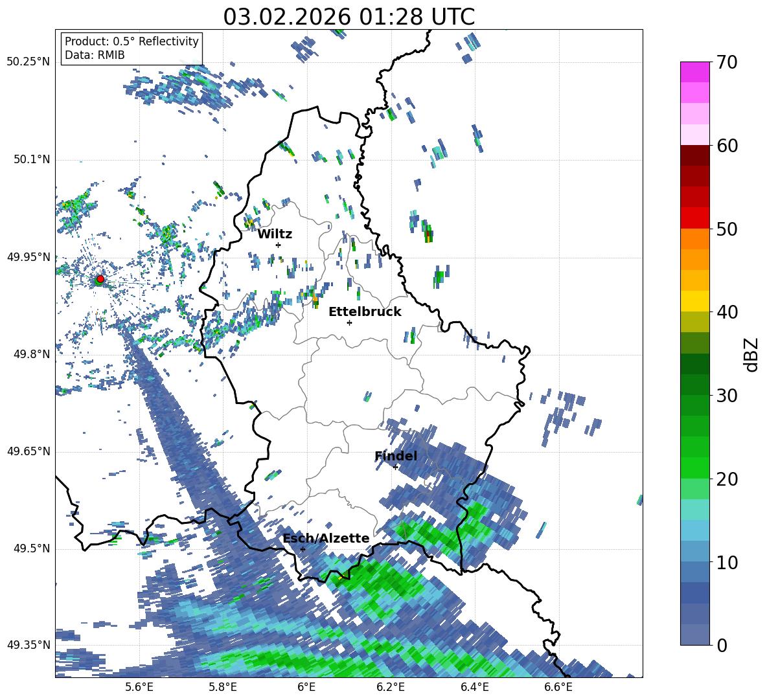Image resolution: width=767 pixels, height=700 pixels.
Task: Click the 6.4°E longitude label
Action: (475, 687)
